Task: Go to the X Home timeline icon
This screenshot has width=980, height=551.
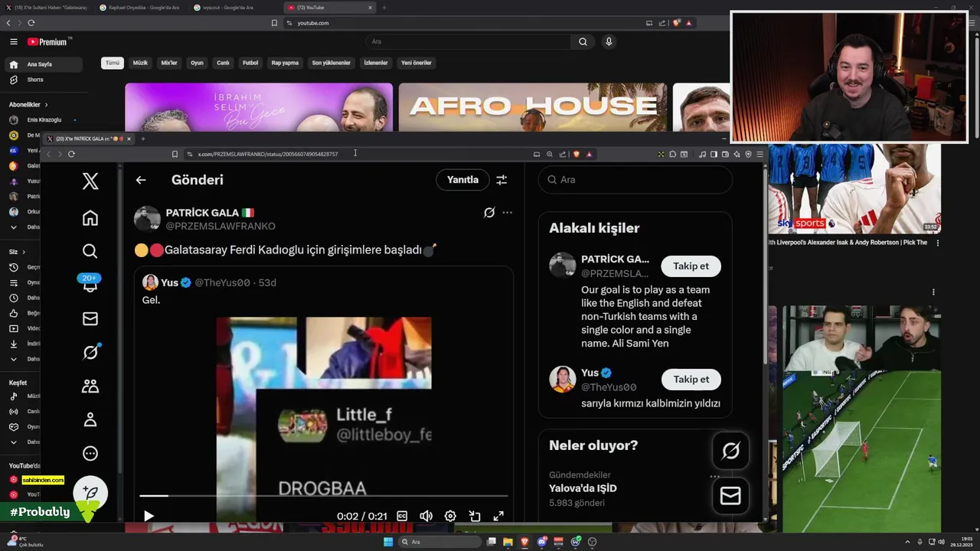Action: point(90,218)
